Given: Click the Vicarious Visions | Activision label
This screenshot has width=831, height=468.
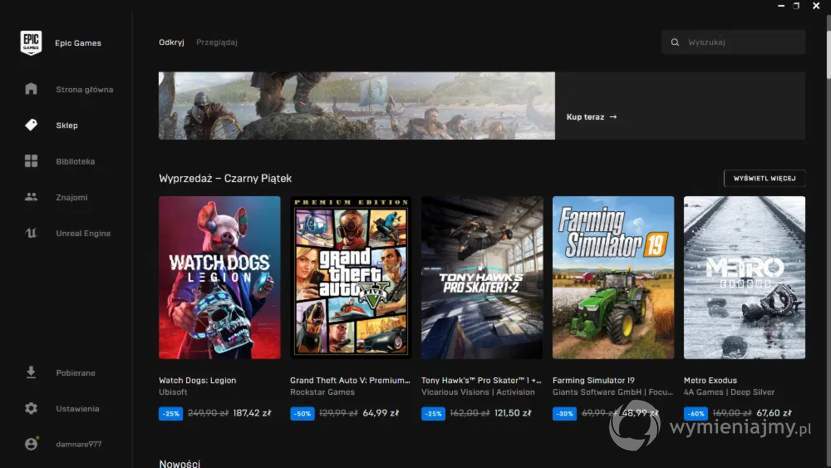Looking at the screenshot, I should click(x=478, y=392).
